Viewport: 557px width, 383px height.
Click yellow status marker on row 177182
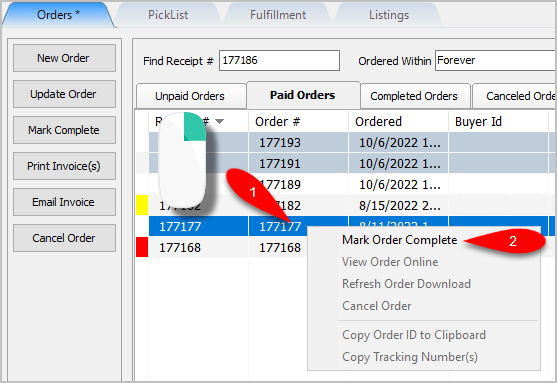pyautogui.click(x=142, y=205)
